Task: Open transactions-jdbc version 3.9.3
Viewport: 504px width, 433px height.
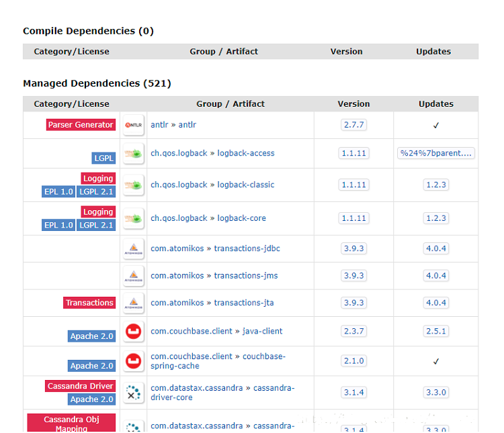Action: 353,248
